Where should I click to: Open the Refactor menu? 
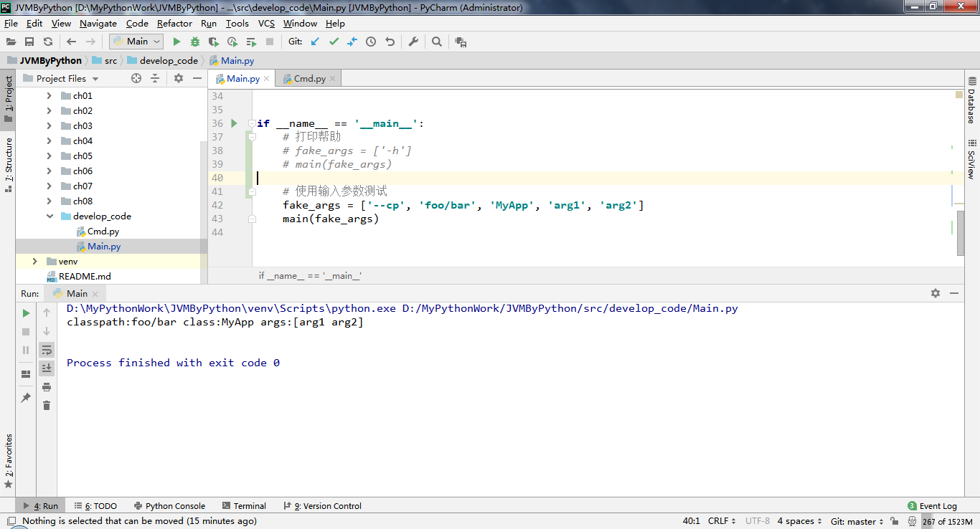tap(174, 23)
